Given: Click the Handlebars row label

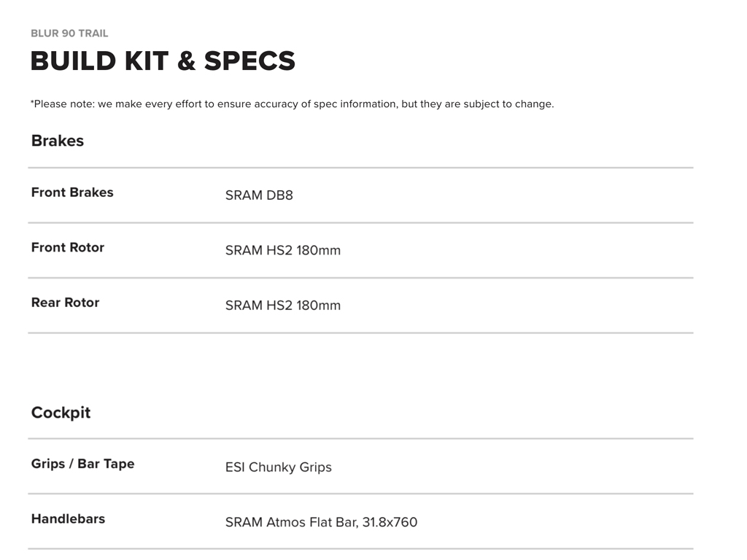Looking at the screenshot, I should 68,519.
